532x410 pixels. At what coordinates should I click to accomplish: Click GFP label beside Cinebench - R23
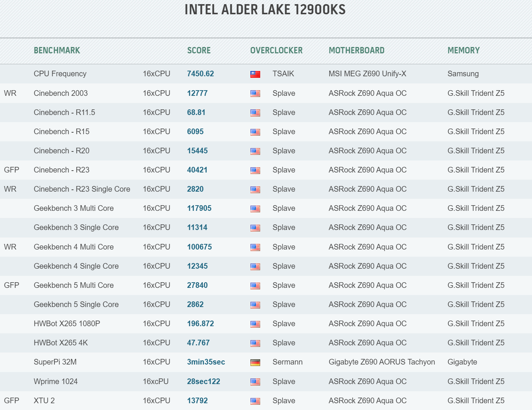(11, 170)
